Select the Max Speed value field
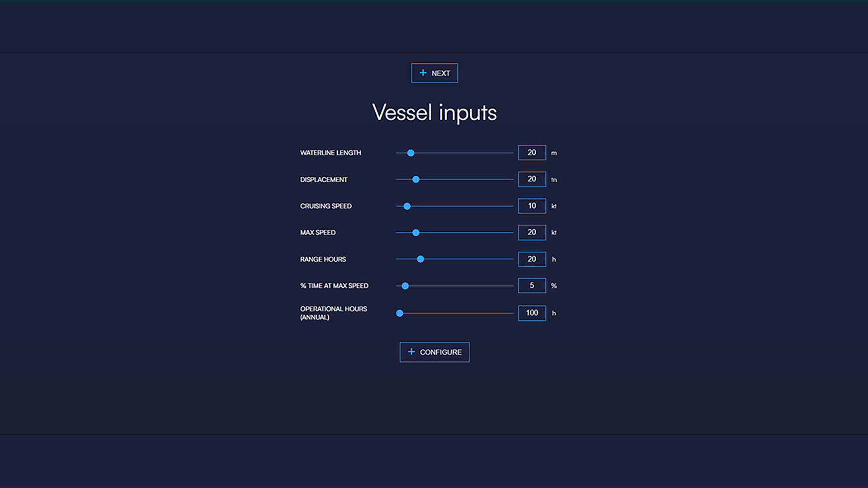This screenshot has width=868, height=488. tap(532, 232)
